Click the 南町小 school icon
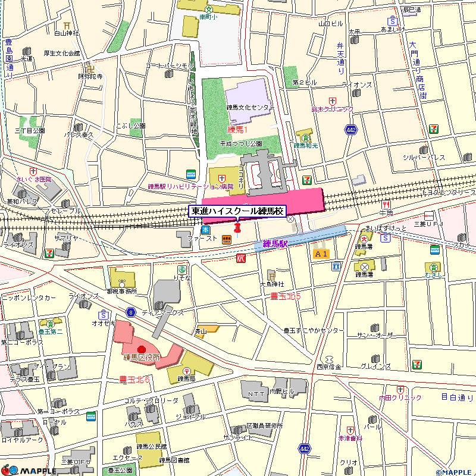Screen dimensions: 476x476 [208, 9]
